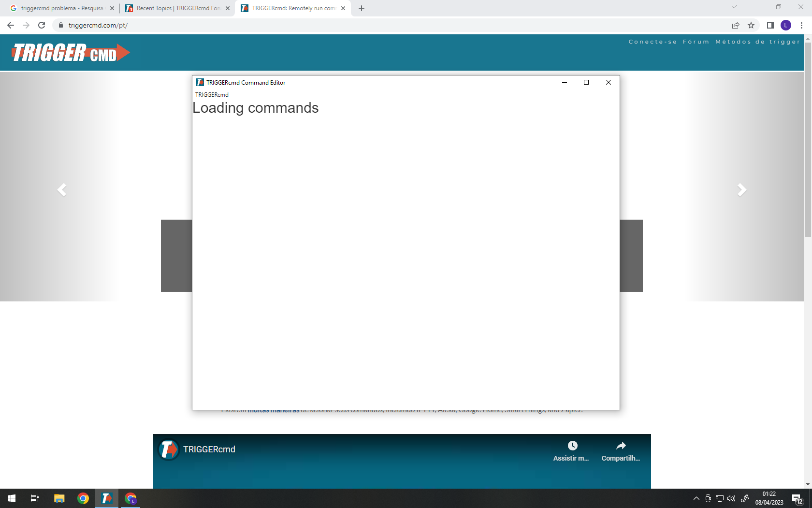Minimize the TRIGGERcmd Command Editor window
Image resolution: width=812 pixels, height=508 pixels.
point(564,83)
